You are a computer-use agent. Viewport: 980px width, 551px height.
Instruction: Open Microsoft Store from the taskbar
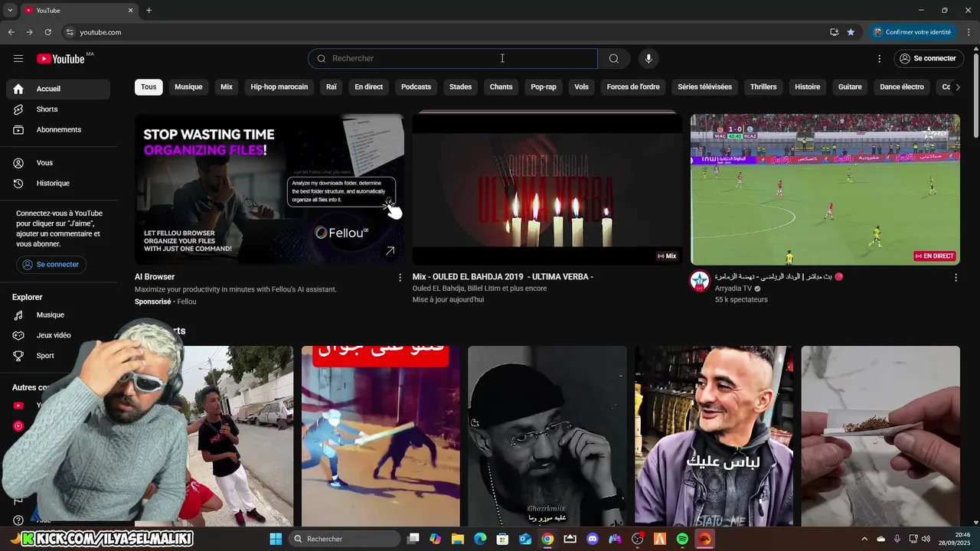pos(502,539)
